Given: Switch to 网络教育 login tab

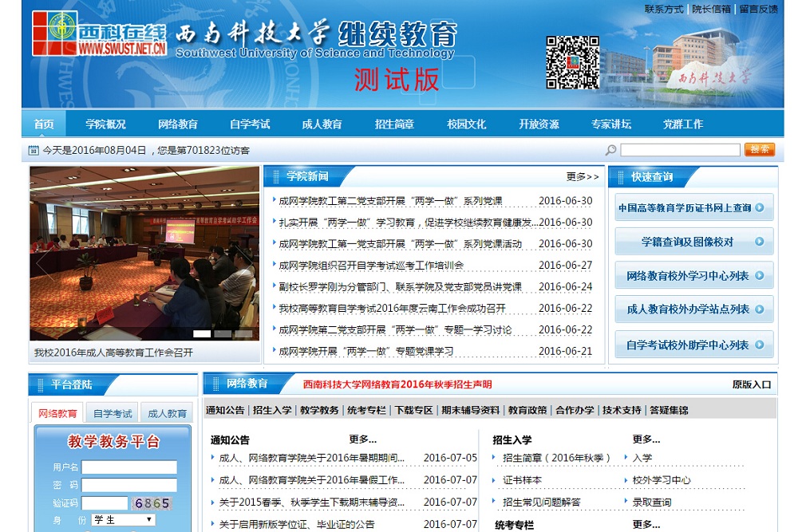Looking at the screenshot, I should [57, 413].
